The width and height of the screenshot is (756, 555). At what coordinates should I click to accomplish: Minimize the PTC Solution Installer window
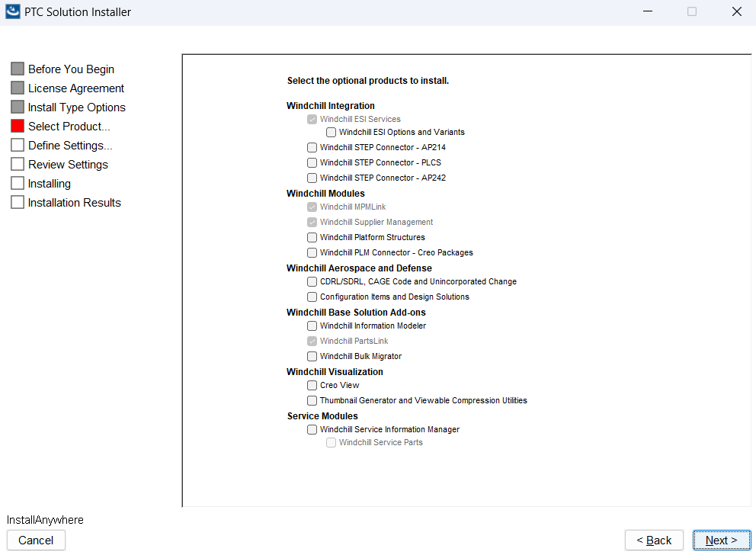648,11
